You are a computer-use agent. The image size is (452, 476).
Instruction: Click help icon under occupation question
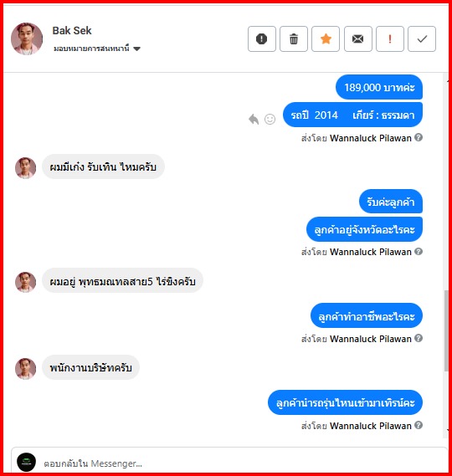point(419,338)
